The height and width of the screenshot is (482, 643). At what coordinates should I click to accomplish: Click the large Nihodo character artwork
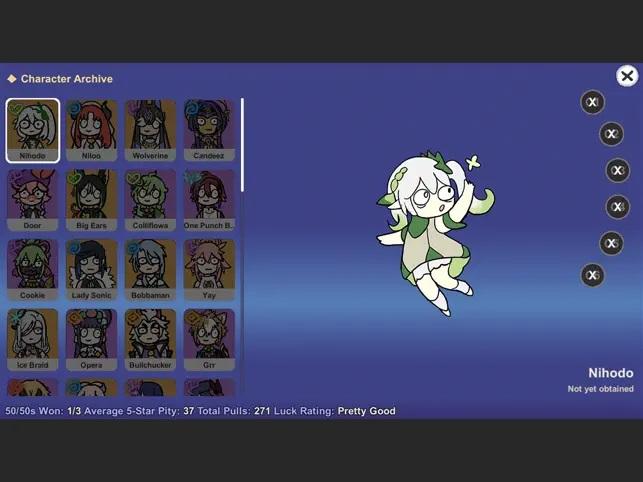424,232
